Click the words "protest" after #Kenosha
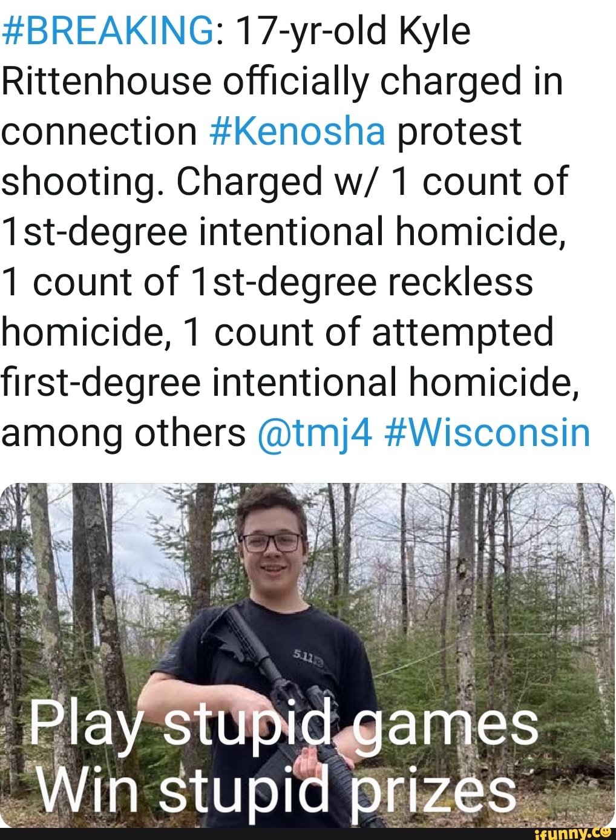616x840 pixels. [x=459, y=131]
